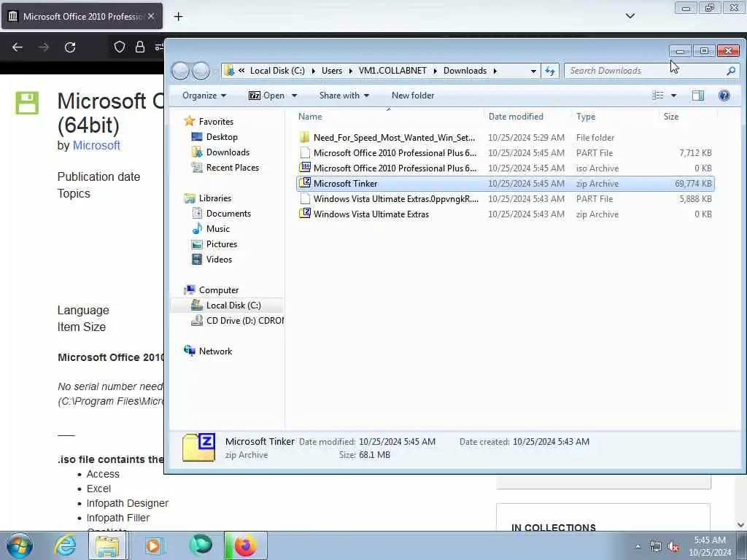Close the Microsoft Office 2010 browser tab
Image resolution: width=747 pixels, height=560 pixels.
151,16
